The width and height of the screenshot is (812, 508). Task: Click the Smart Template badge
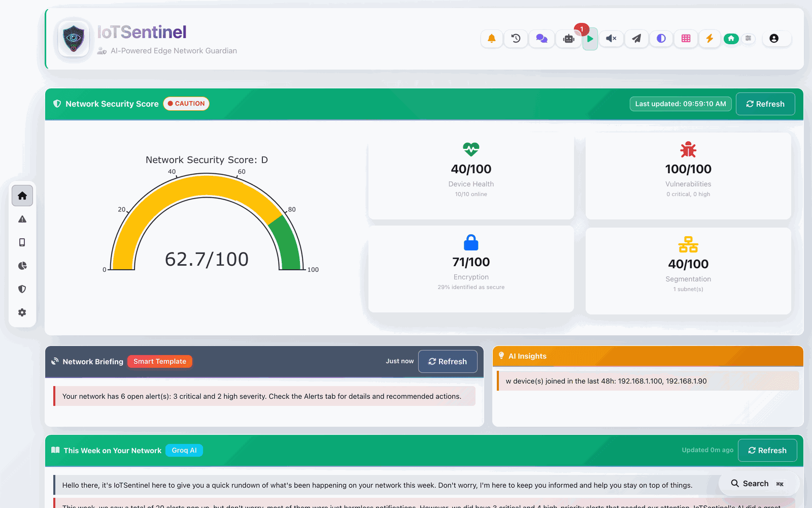coord(160,361)
